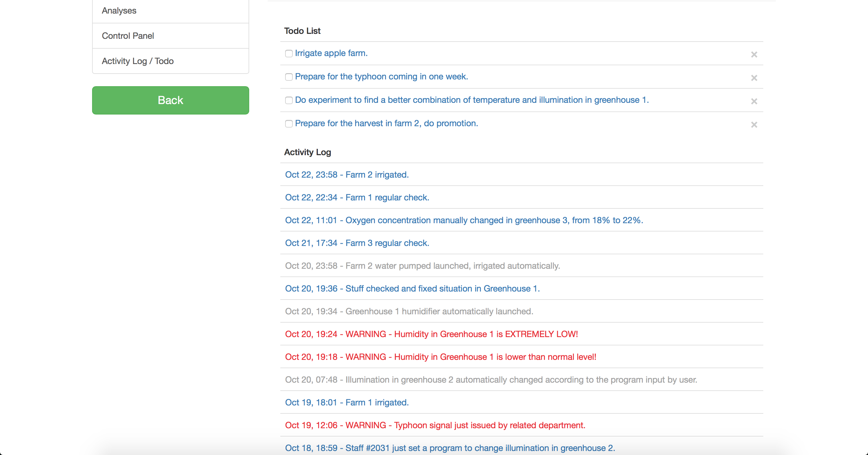Open the Analyses sidebar item
Image resolution: width=868 pixels, height=455 pixels.
coord(170,11)
